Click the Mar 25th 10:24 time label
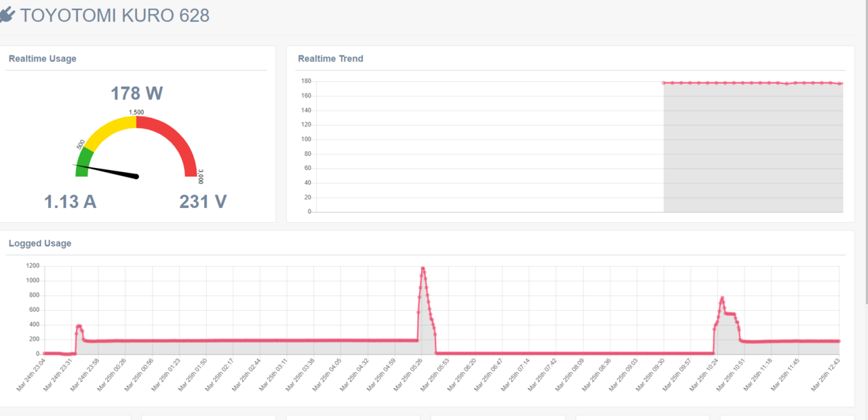This screenshot has width=868, height=420. point(704,374)
